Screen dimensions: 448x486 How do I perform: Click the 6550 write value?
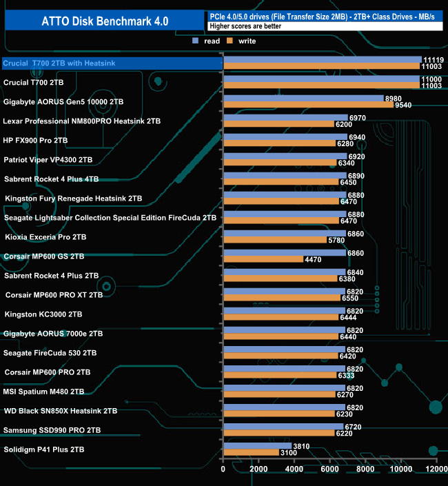(350, 298)
